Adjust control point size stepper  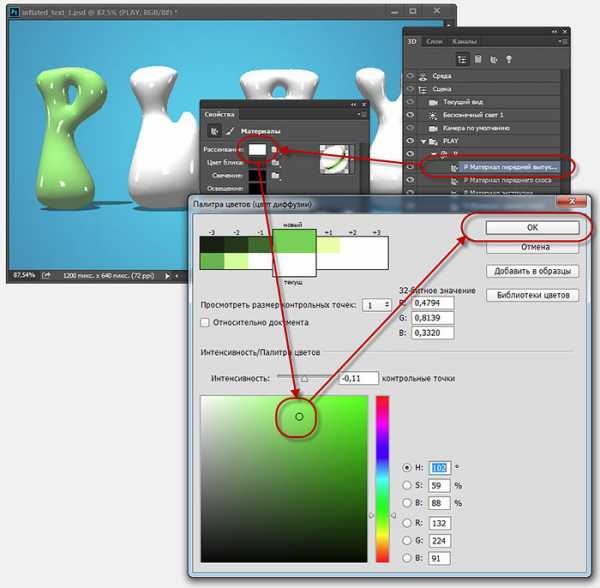click(387, 305)
